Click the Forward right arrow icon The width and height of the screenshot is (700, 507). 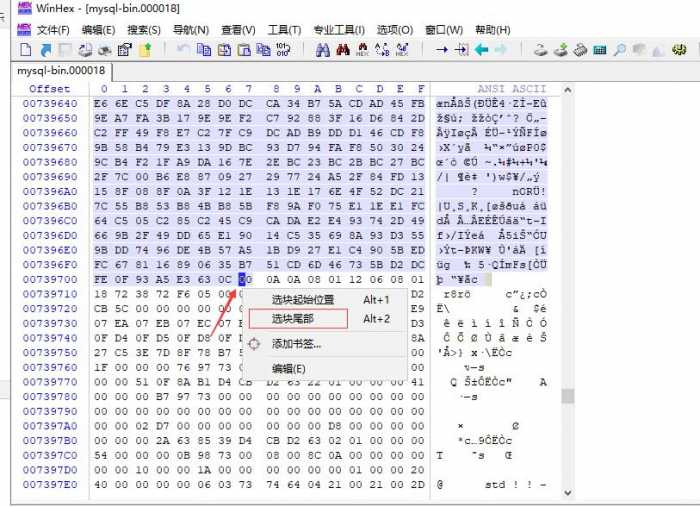pyautogui.click(x=501, y=49)
